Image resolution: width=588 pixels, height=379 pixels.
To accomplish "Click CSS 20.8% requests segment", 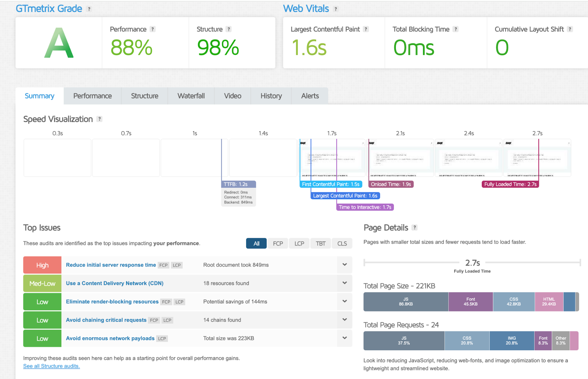I will (467, 341).
